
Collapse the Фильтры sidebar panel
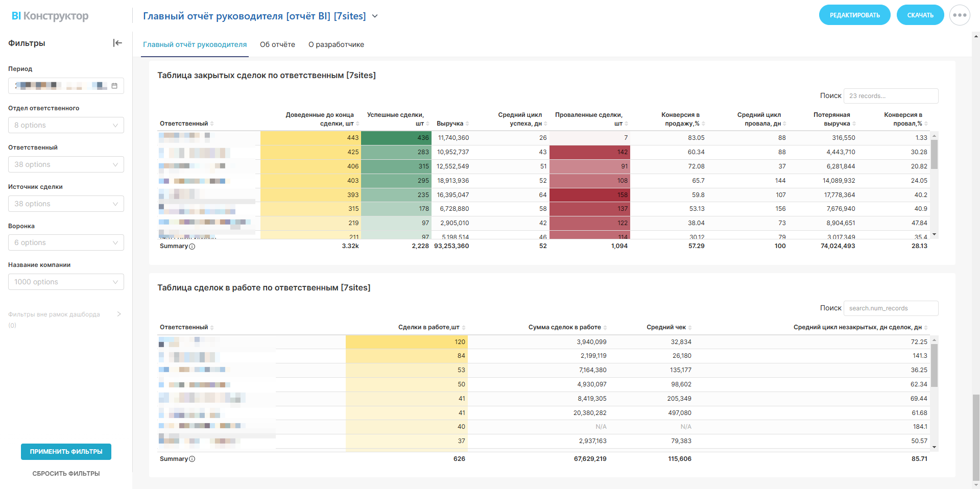pos(117,43)
